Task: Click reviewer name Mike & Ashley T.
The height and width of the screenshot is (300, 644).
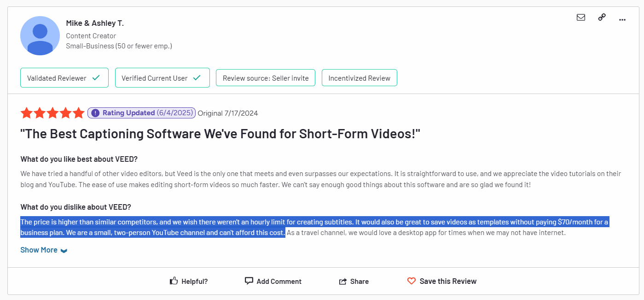Action: [x=95, y=23]
